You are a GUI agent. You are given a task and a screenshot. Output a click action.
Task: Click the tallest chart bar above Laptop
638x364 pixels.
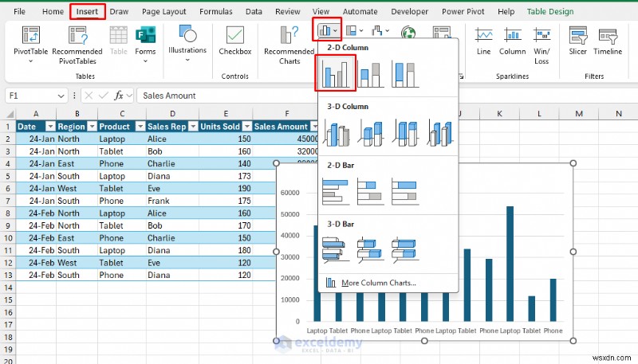tap(510, 264)
